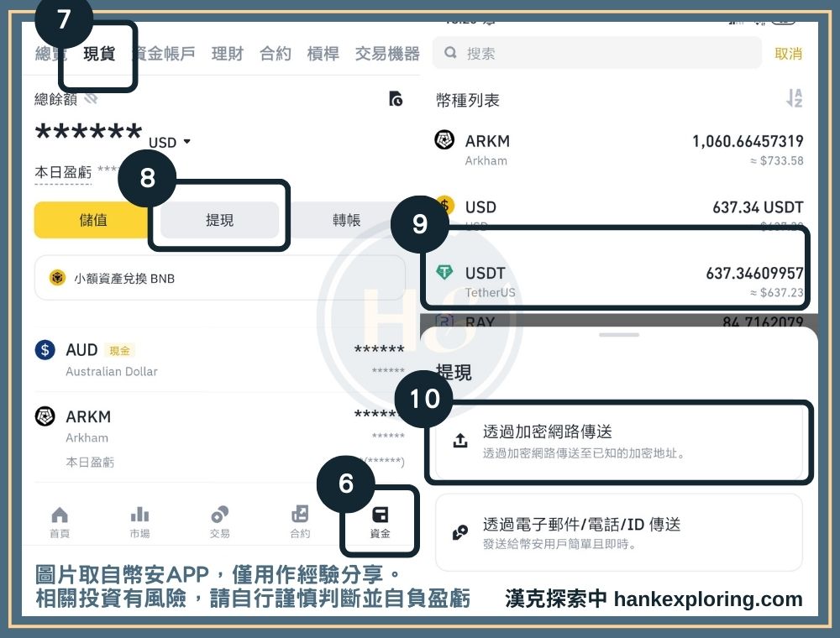This screenshot has height=638, width=840.
Task: Click the upload arrow send icon
Action: click(460, 441)
